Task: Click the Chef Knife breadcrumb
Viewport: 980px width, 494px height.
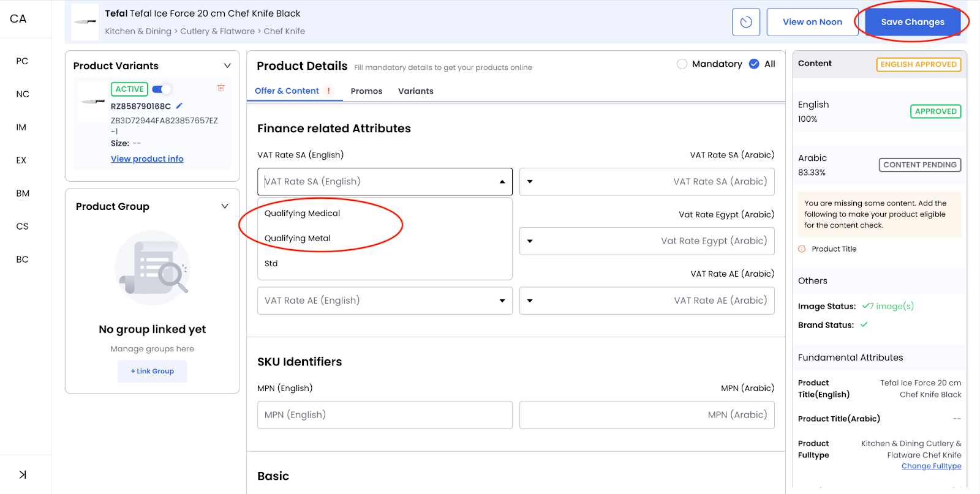Action: click(x=284, y=31)
